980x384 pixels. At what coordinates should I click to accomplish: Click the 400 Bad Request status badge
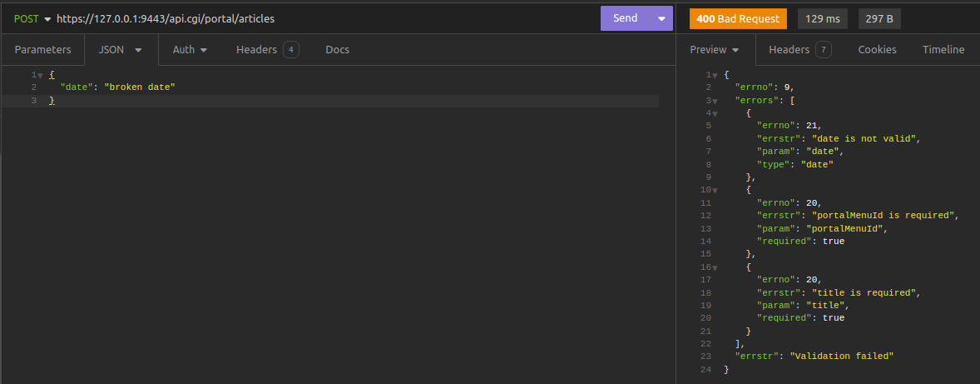tap(738, 18)
